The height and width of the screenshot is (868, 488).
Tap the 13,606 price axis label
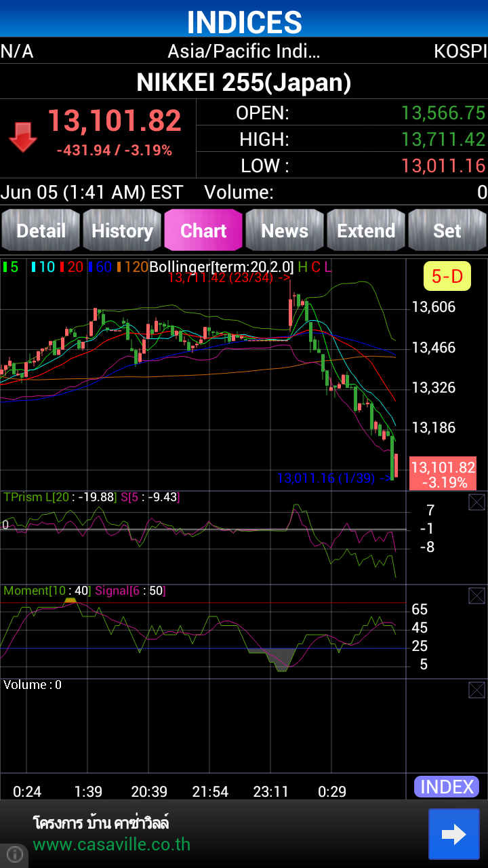[434, 307]
